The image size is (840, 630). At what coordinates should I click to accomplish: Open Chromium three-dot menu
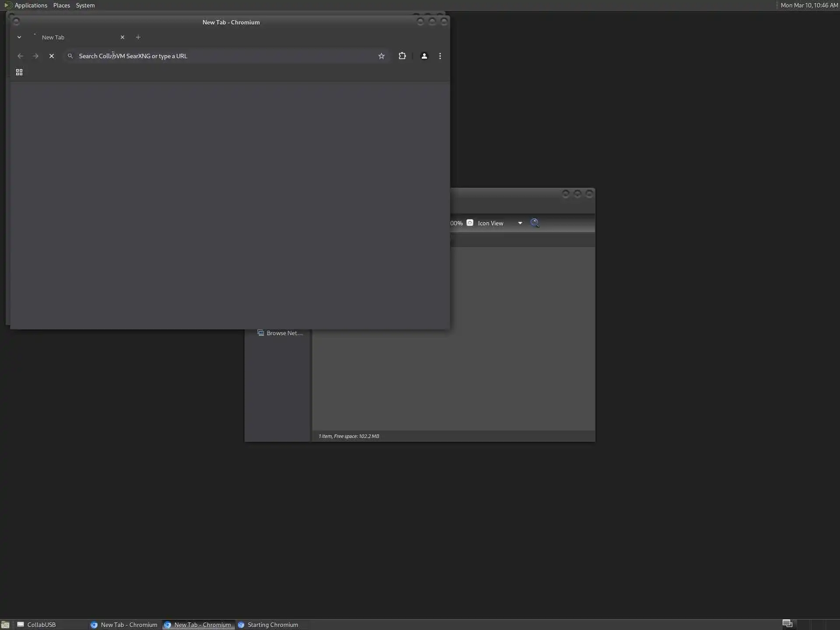(440, 56)
